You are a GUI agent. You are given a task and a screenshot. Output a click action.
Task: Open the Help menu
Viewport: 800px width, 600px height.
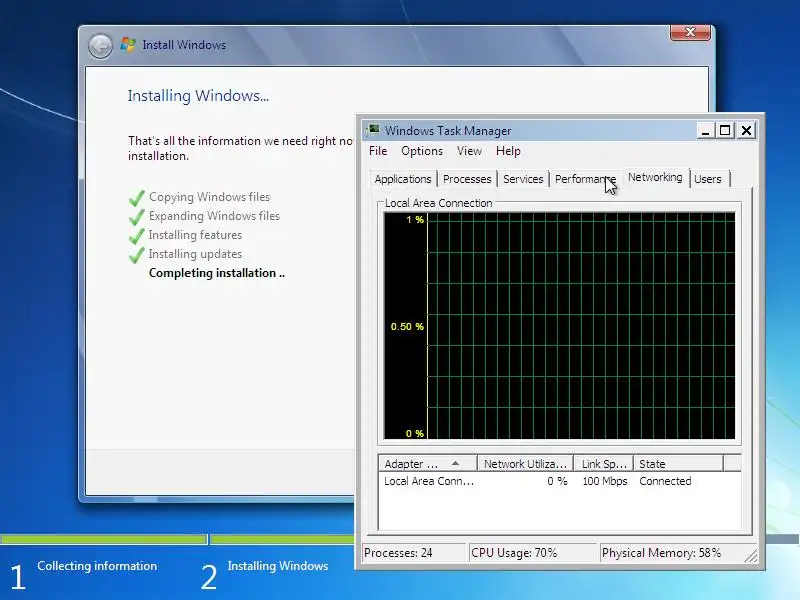(x=508, y=151)
